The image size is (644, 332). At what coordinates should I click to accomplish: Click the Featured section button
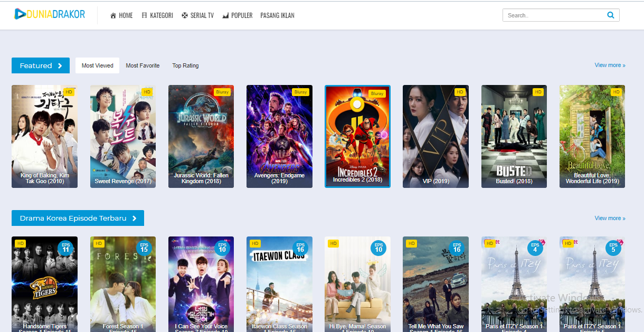(x=41, y=65)
